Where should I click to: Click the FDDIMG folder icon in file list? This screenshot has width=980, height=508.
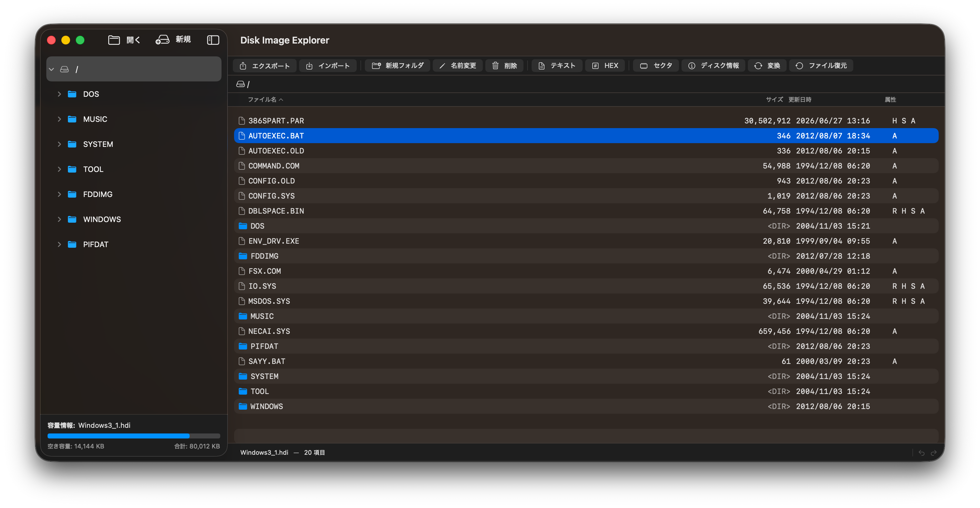tap(242, 256)
